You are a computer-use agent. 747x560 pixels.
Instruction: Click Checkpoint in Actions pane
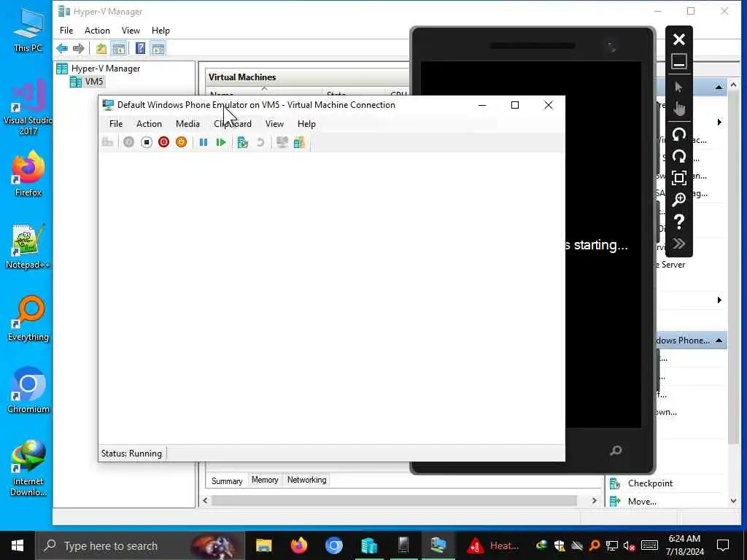click(650, 484)
